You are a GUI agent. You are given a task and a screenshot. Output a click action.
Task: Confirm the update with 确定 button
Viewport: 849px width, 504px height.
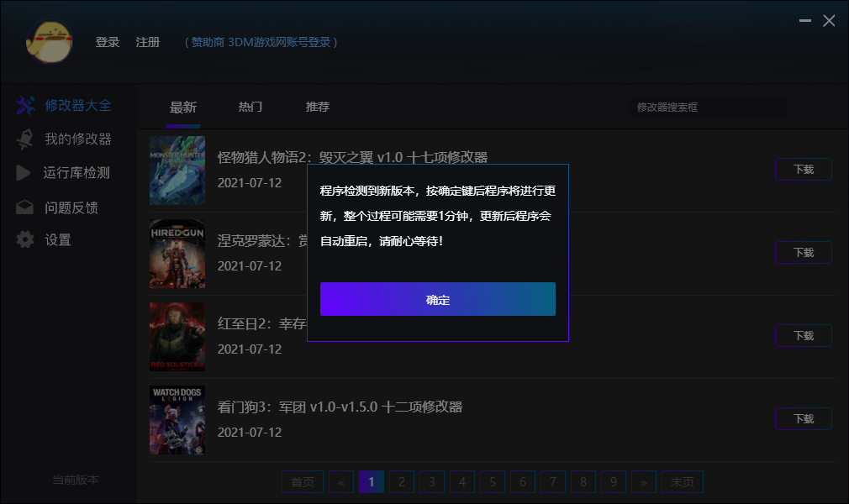[x=437, y=299]
